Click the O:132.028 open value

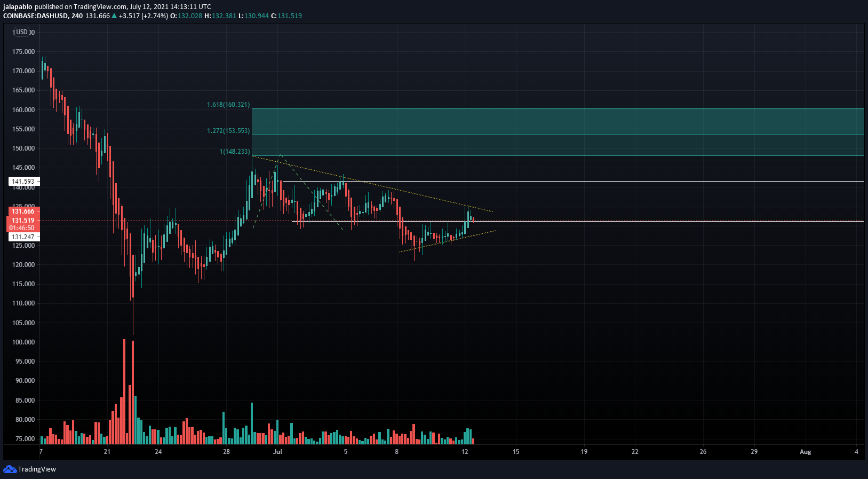point(186,16)
